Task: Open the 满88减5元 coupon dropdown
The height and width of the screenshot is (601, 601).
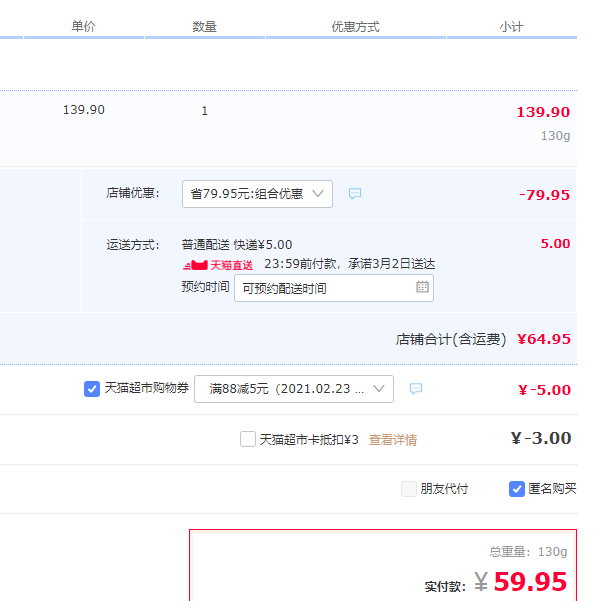Action: 293,389
